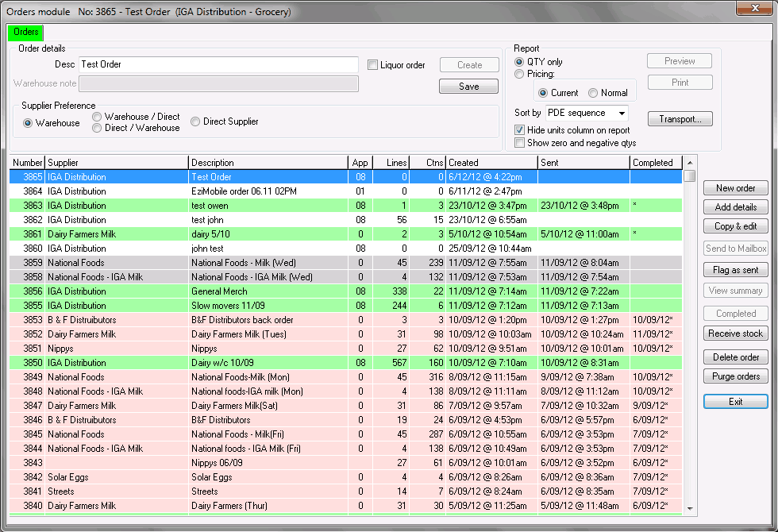Sort by the Completed column header

[x=656, y=163]
